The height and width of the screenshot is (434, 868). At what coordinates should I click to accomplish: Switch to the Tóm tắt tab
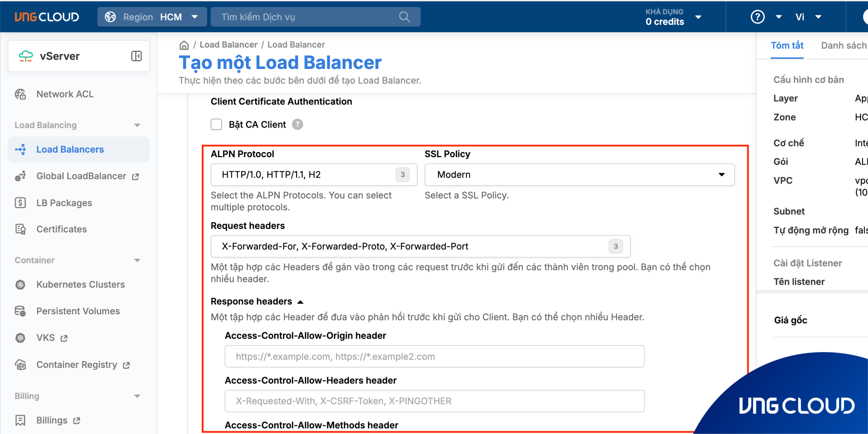point(787,46)
